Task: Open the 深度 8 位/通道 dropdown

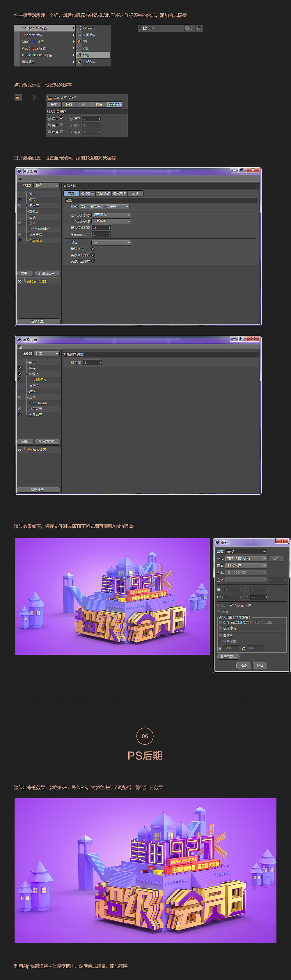Action: pyautogui.click(x=246, y=566)
